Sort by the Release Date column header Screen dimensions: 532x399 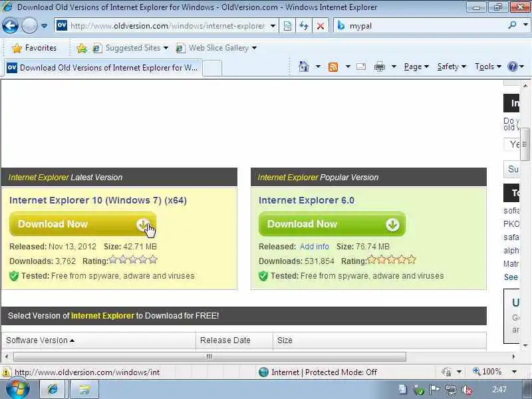pyautogui.click(x=235, y=340)
